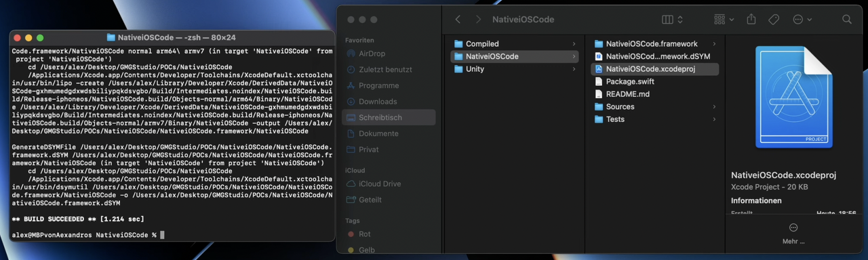The height and width of the screenshot is (260, 868).
Task: Select the Unity folder
Action: (x=514, y=69)
